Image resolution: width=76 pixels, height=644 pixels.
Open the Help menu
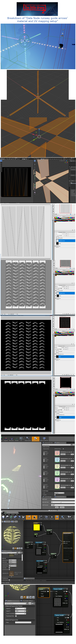[x=17, y=514]
